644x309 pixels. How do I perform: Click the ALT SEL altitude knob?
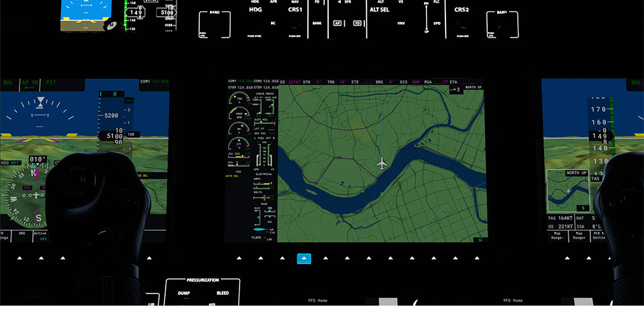click(x=379, y=24)
